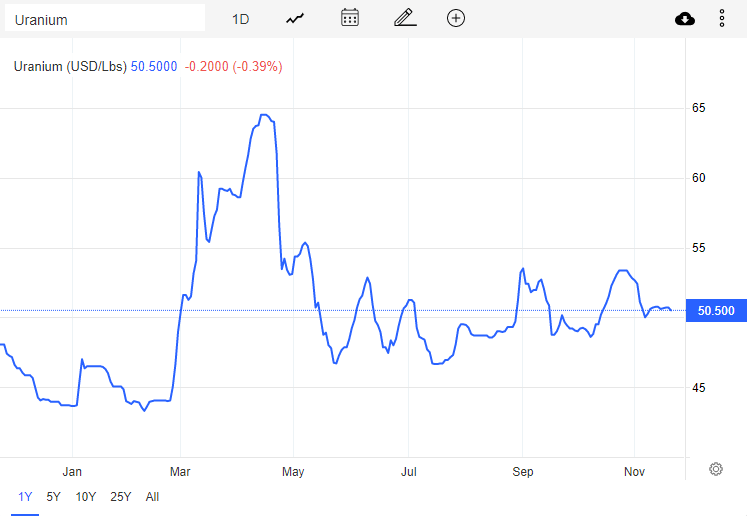Open the 1D interval selector

pos(241,19)
